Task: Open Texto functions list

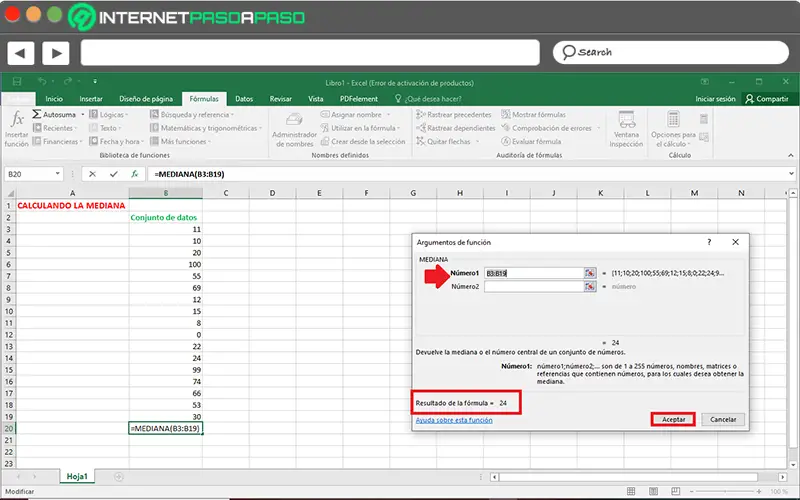Action: [105, 128]
